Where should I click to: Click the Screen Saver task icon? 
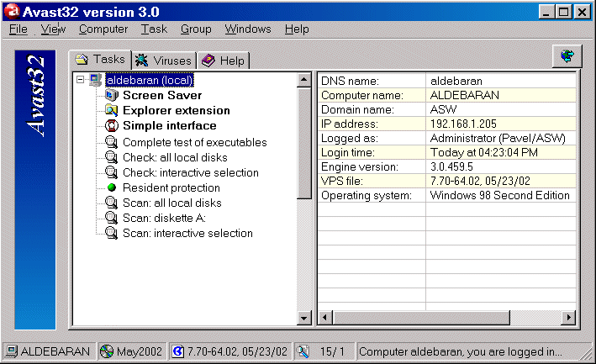[x=112, y=96]
